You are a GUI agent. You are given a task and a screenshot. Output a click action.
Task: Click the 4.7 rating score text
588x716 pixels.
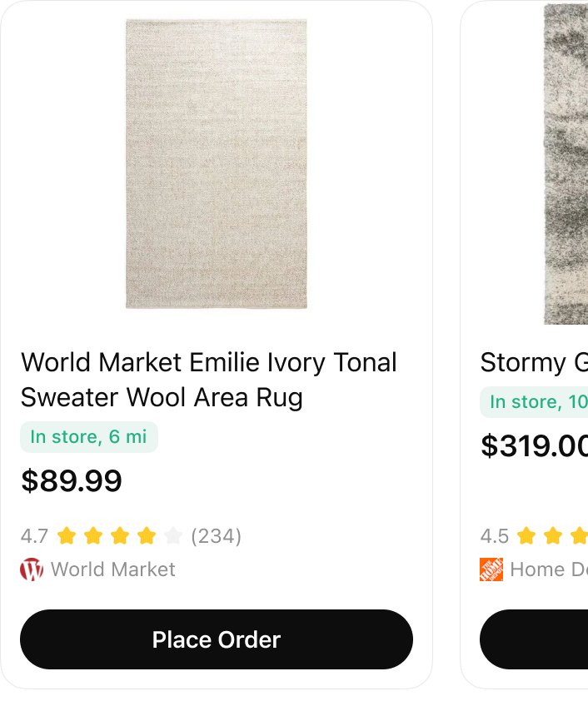35,536
